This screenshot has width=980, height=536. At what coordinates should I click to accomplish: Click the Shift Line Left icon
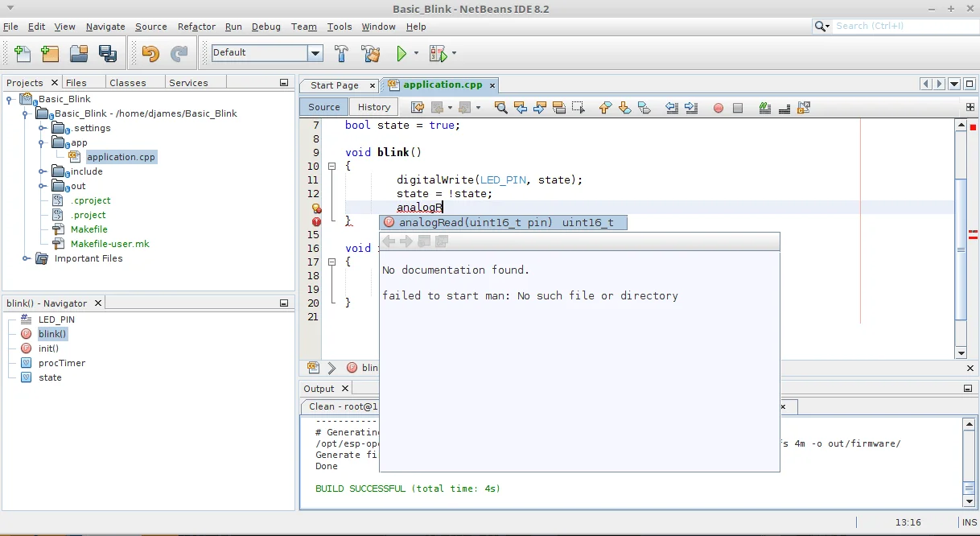pyautogui.click(x=672, y=107)
